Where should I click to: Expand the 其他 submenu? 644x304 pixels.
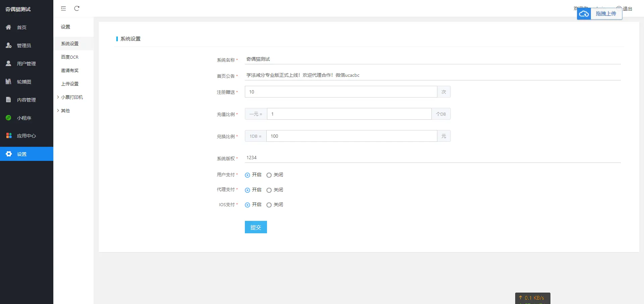73,111
